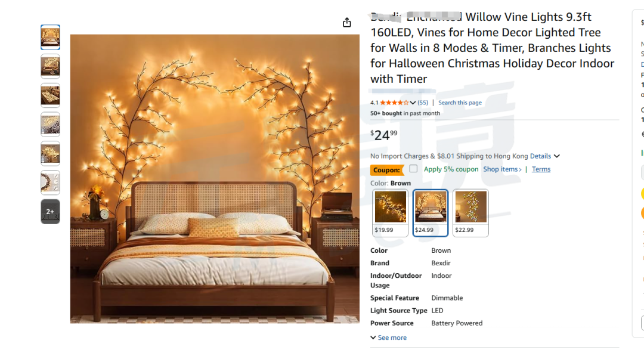Select the $24.99 Brown color swatch
This screenshot has width=644, height=353.
pos(430,213)
